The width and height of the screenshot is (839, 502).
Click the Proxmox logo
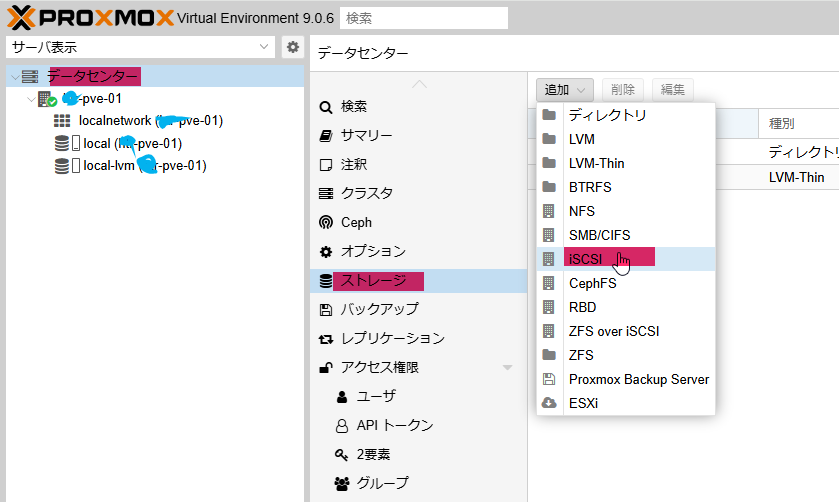[90, 18]
